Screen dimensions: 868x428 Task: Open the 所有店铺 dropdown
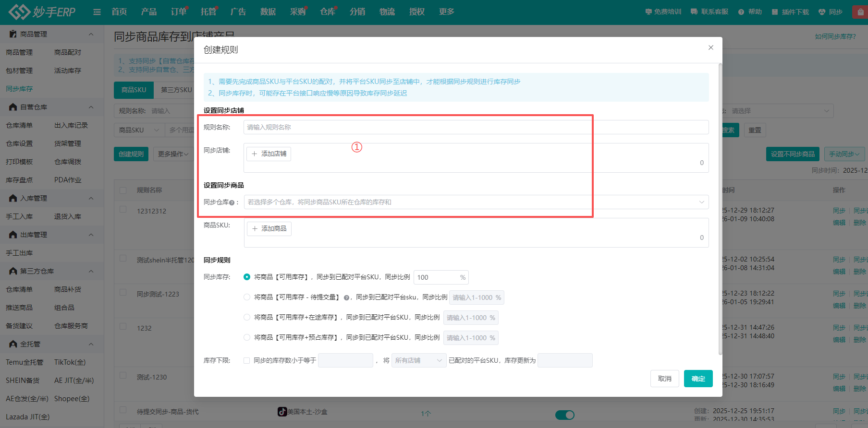pos(418,360)
